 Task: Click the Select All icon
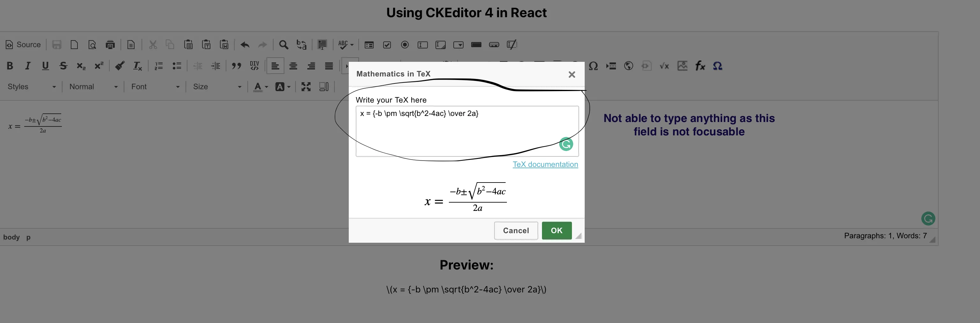coord(322,45)
